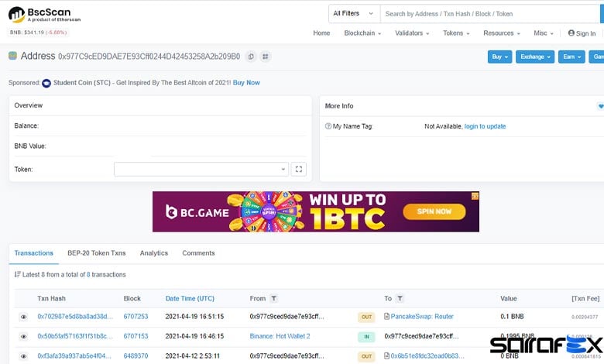Go to the Home menu item
The image size is (604, 364).
321,33
